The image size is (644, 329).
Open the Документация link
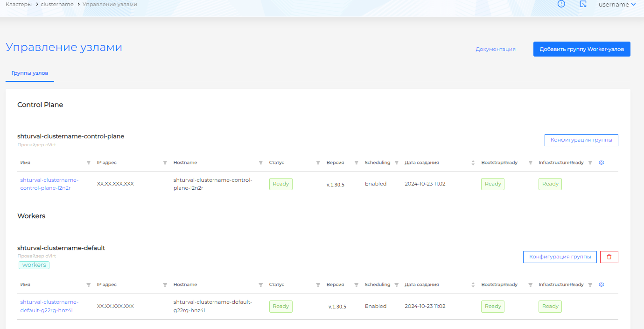coord(496,49)
